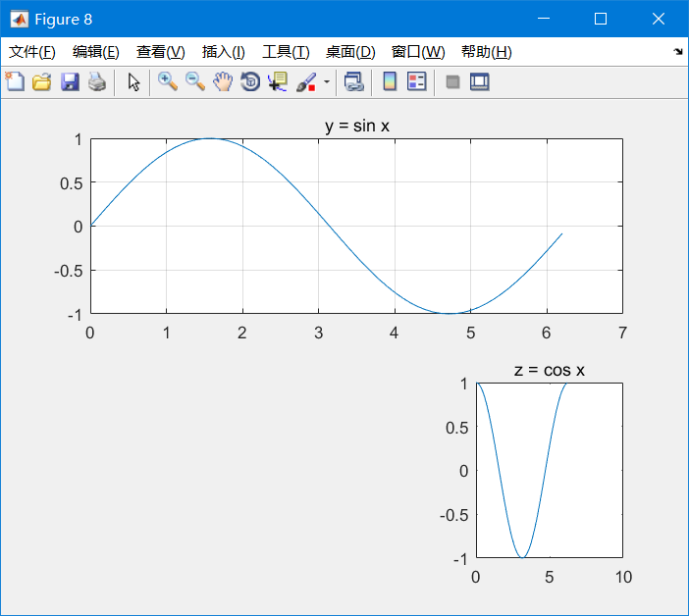Screen dimensions: 689x616
Task: Click the MATLAB logo in title bar
Action: pyautogui.click(x=19, y=19)
